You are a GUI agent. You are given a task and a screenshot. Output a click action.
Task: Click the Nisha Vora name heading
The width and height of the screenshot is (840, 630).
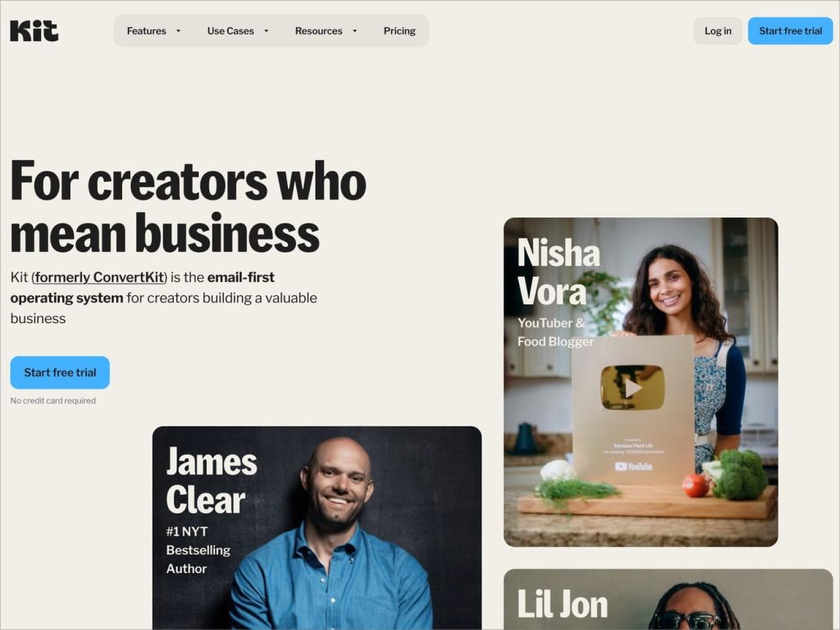point(559,272)
